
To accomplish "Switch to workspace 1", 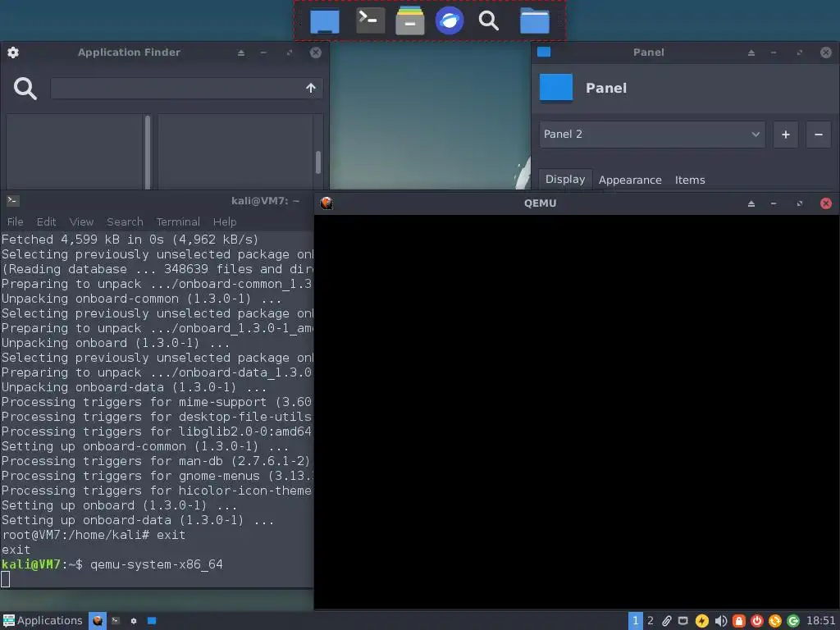I will pyautogui.click(x=636, y=621).
